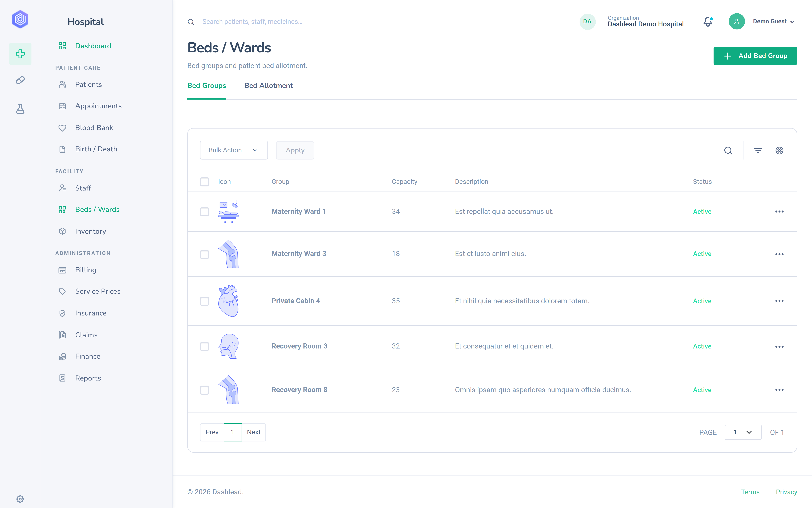Open row actions for Recovery Room 3
The image size is (812, 508).
click(780, 347)
